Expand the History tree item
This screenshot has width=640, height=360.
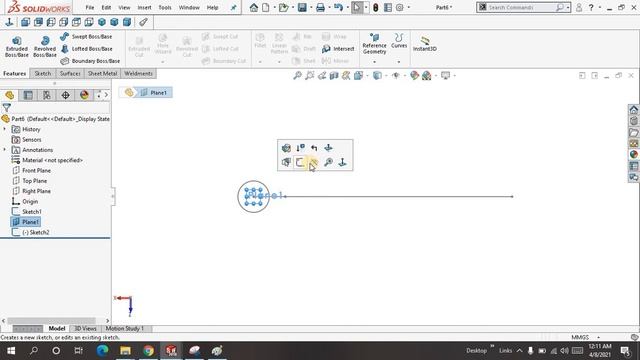pyautogui.click(x=4, y=129)
